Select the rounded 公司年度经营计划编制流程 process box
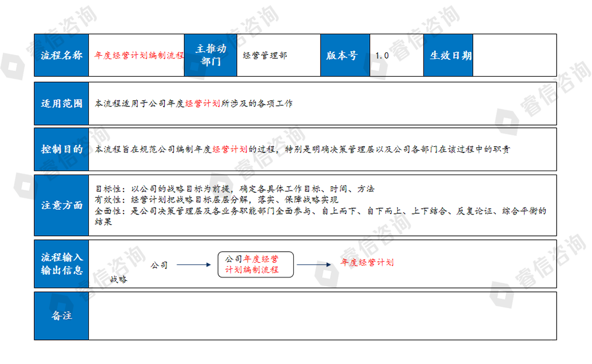This screenshot has height=364, width=592. 256,264
